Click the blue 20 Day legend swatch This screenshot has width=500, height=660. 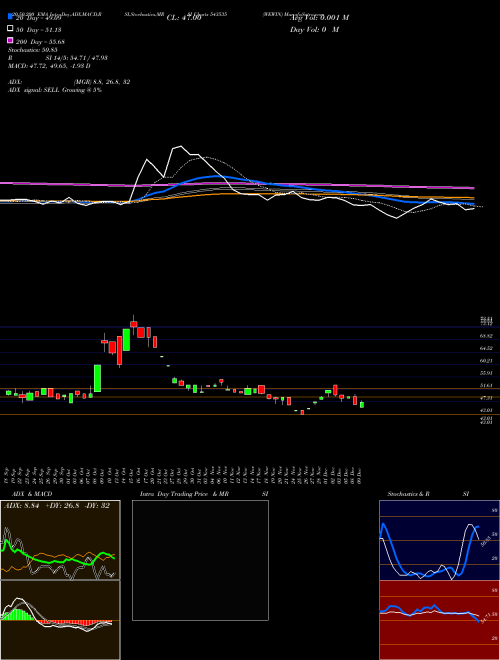(x=11, y=16)
